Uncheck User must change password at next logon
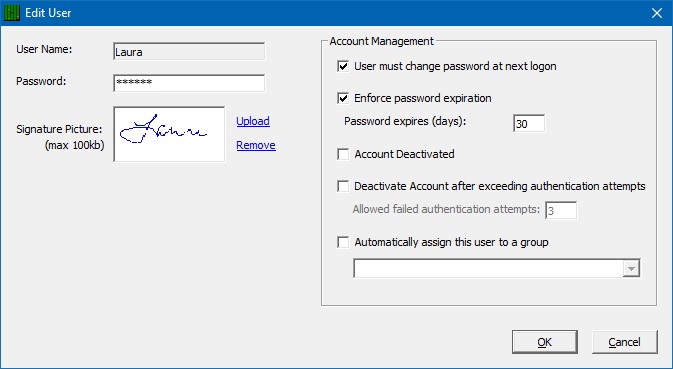The height and width of the screenshot is (369, 673). coord(343,67)
